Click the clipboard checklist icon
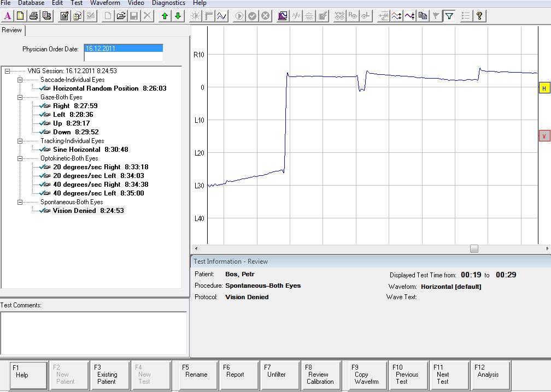This screenshot has width=551, height=392. click(x=77, y=16)
